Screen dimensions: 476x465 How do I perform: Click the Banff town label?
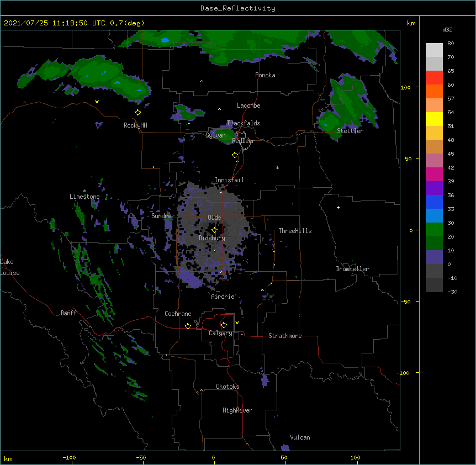pos(68,313)
